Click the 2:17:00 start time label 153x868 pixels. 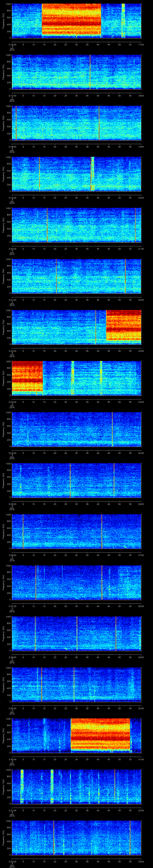click(12, 96)
